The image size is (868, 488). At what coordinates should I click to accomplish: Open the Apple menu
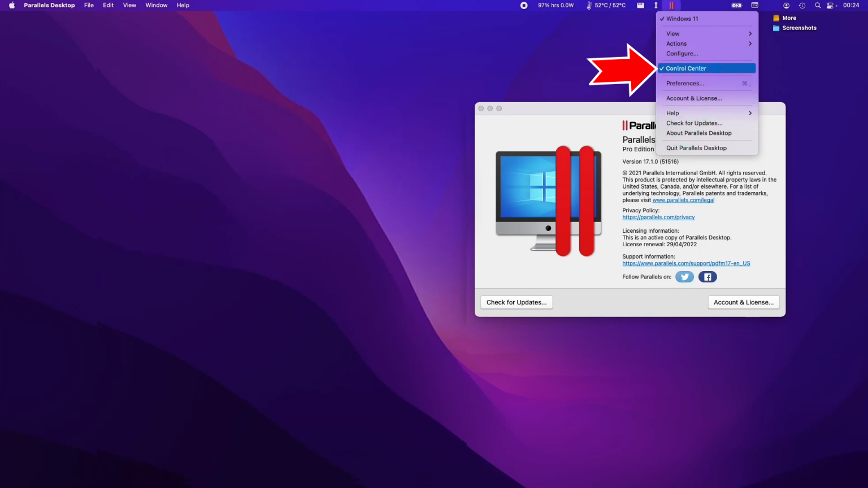coord(12,5)
